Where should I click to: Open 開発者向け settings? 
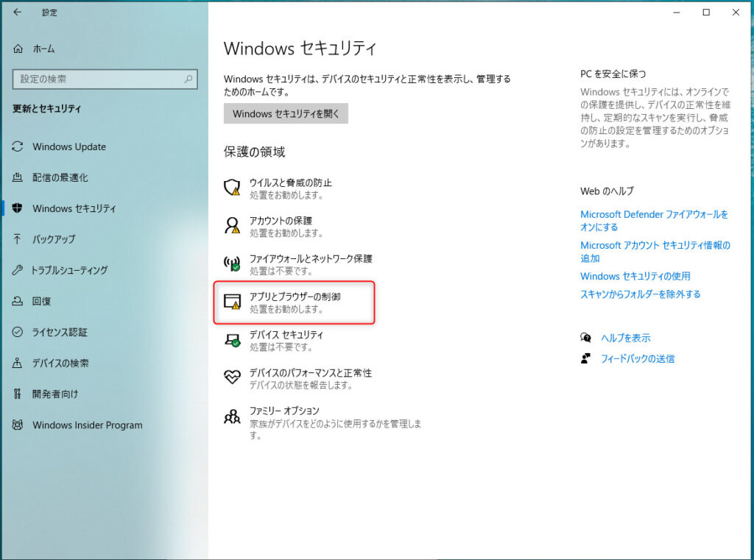click(54, 394)
